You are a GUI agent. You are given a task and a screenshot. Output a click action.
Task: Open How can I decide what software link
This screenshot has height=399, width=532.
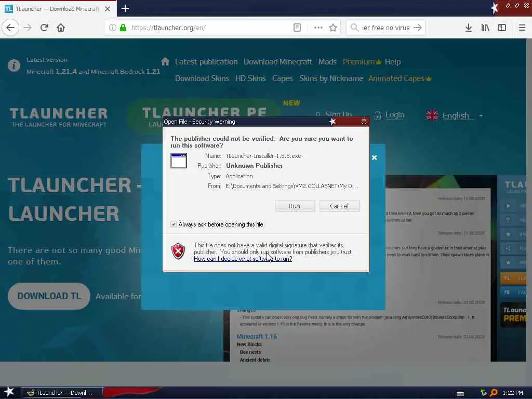(x=243, y=259)
